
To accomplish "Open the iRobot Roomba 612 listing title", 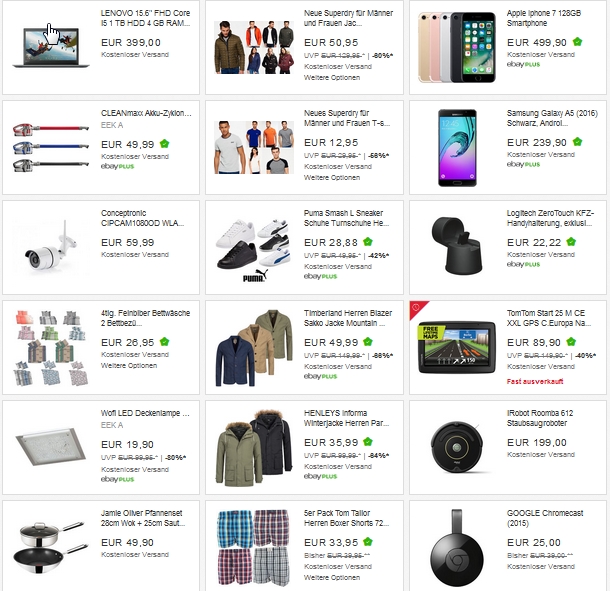I will tap(540, 418).
